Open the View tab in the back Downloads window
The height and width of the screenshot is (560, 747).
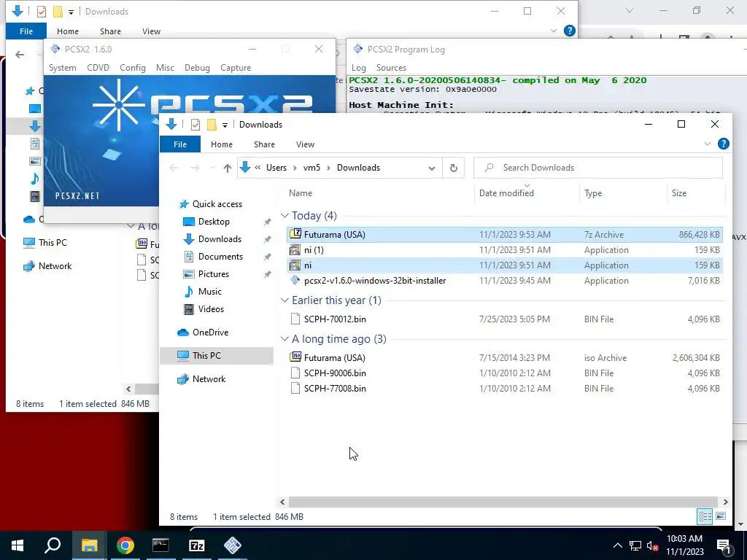tap(151, 31)
